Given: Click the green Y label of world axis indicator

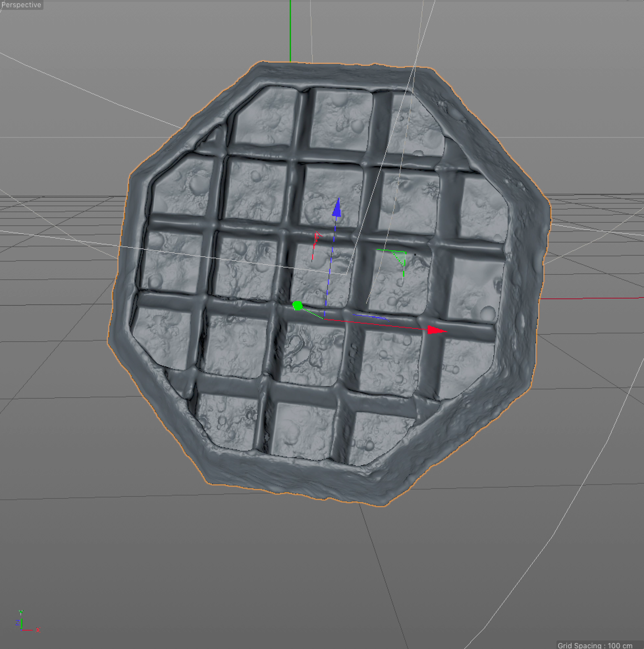Looking at the screenshot, I should [x=21, y=612].
